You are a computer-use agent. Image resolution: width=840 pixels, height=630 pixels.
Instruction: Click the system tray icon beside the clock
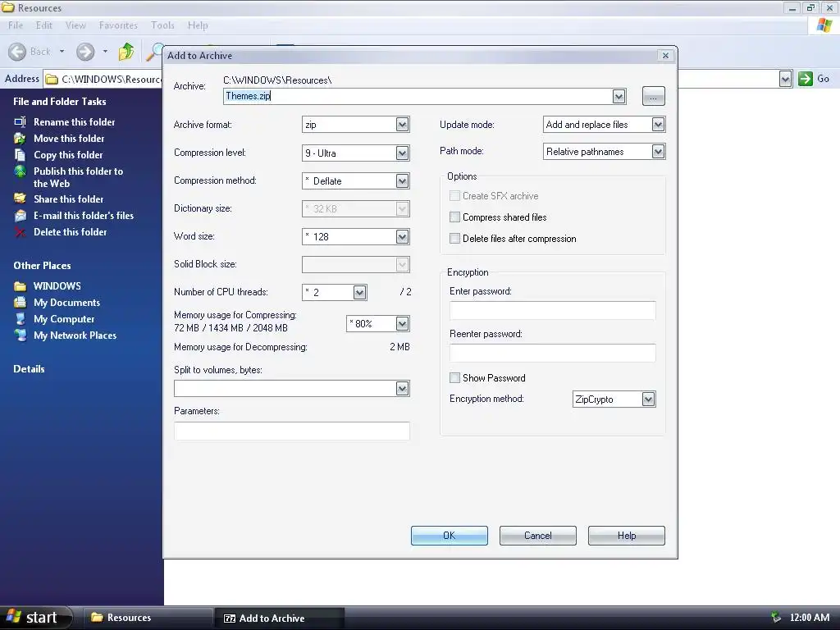(776, 617)
